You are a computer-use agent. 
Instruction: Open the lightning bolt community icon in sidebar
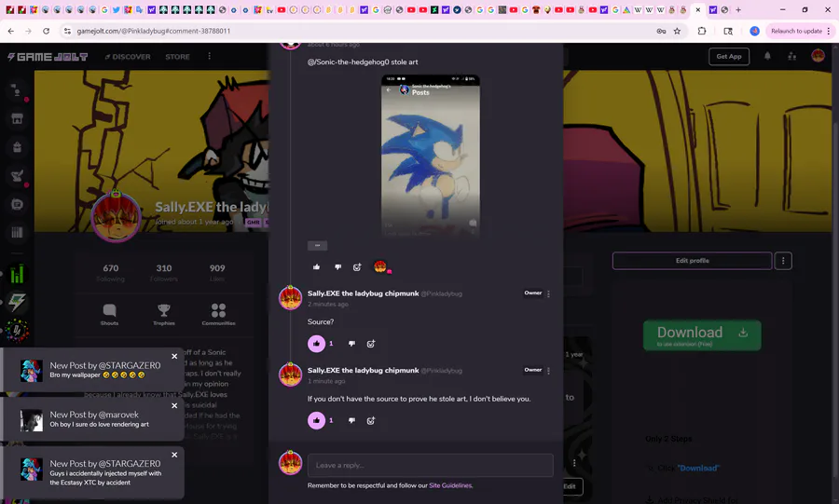click(17, 302)
